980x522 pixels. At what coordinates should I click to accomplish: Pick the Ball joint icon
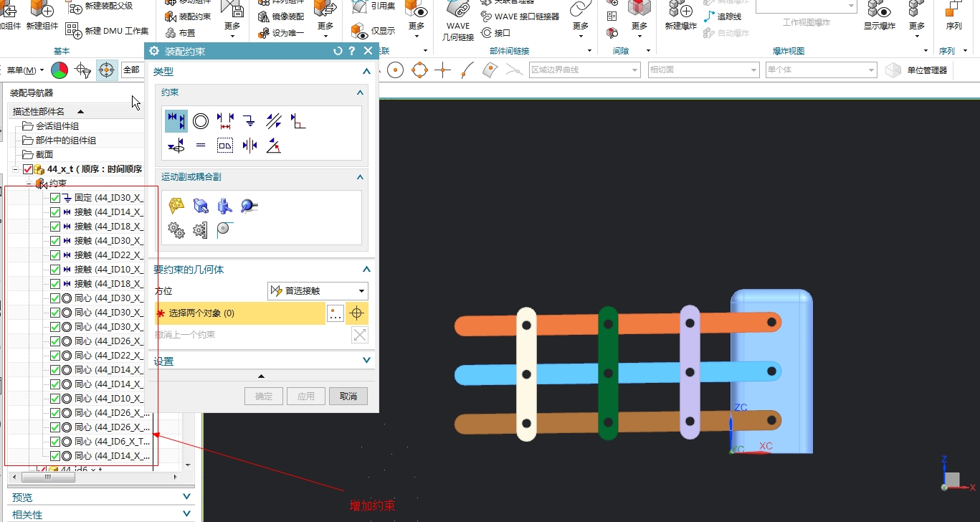(x=249, y=206)
